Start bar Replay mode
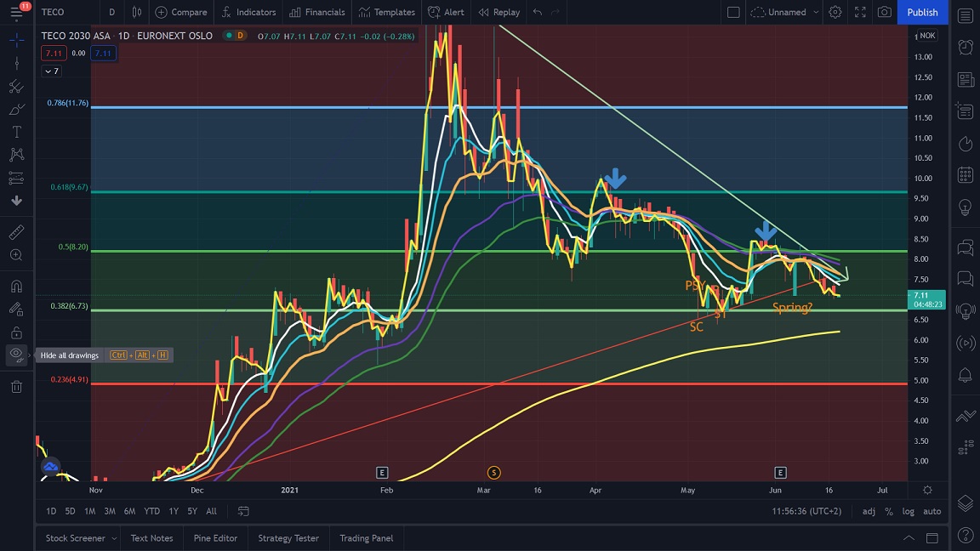980x551 pixels. (x=499, y=12)
